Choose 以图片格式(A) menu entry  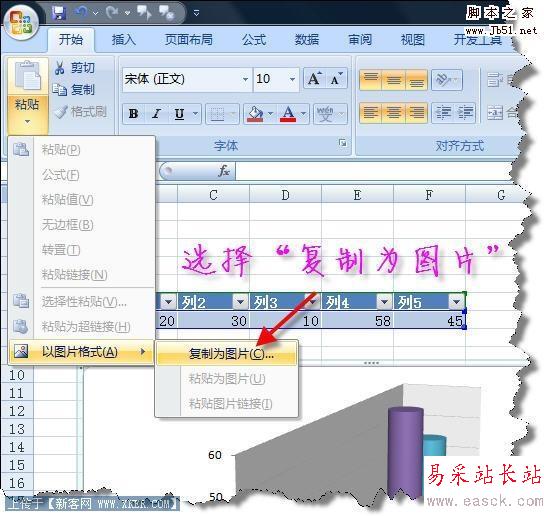point(81,352)
